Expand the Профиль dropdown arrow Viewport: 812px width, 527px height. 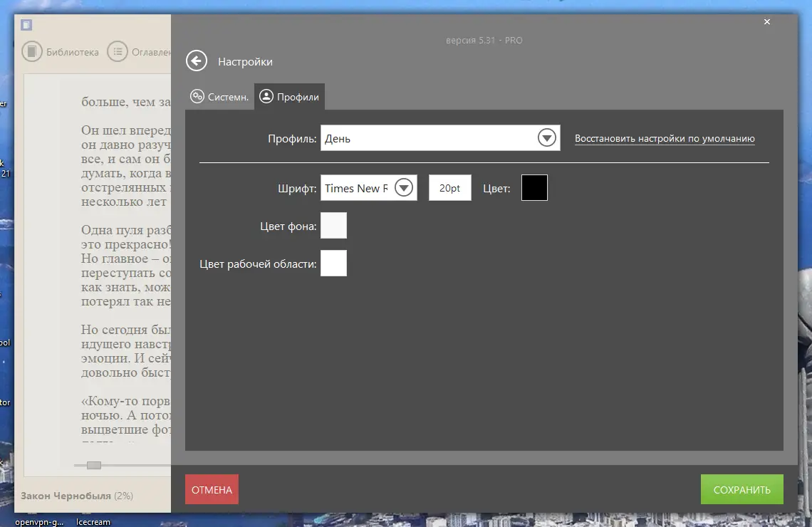click(547, 137)
